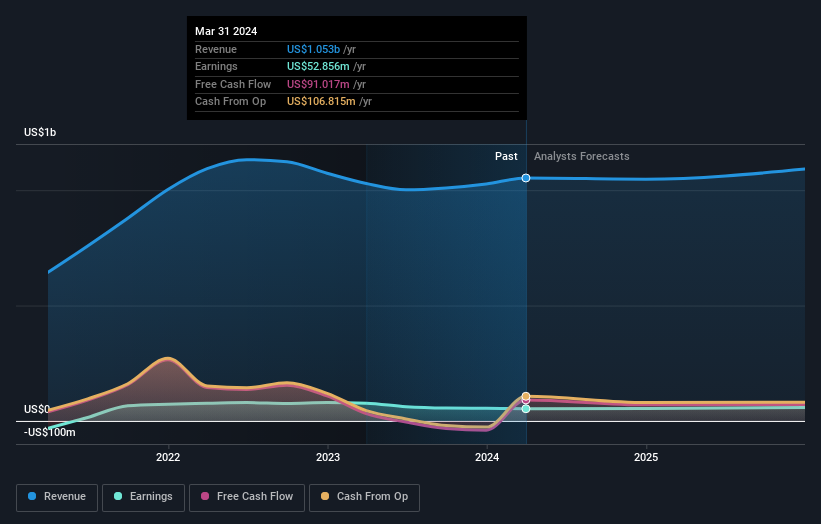Click the US$1.053b revenue value
Viewport: 821px width, 524px height.
(313, 49)
